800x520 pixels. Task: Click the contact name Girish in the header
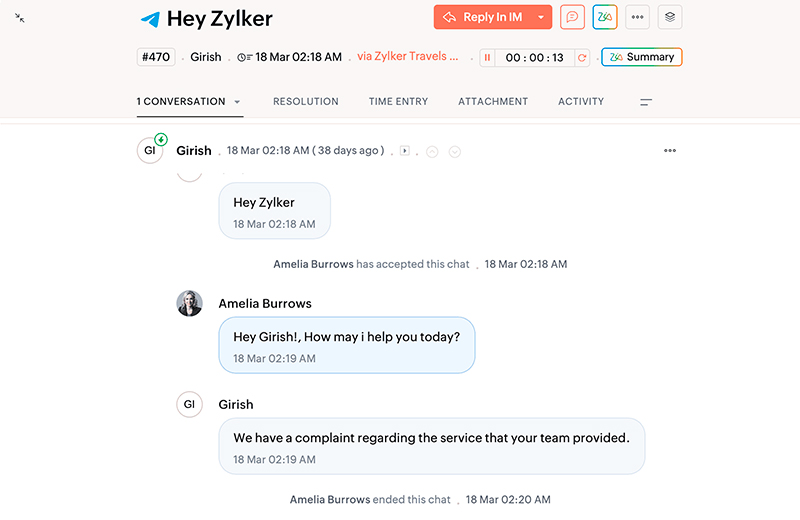(x=206, y=57)
